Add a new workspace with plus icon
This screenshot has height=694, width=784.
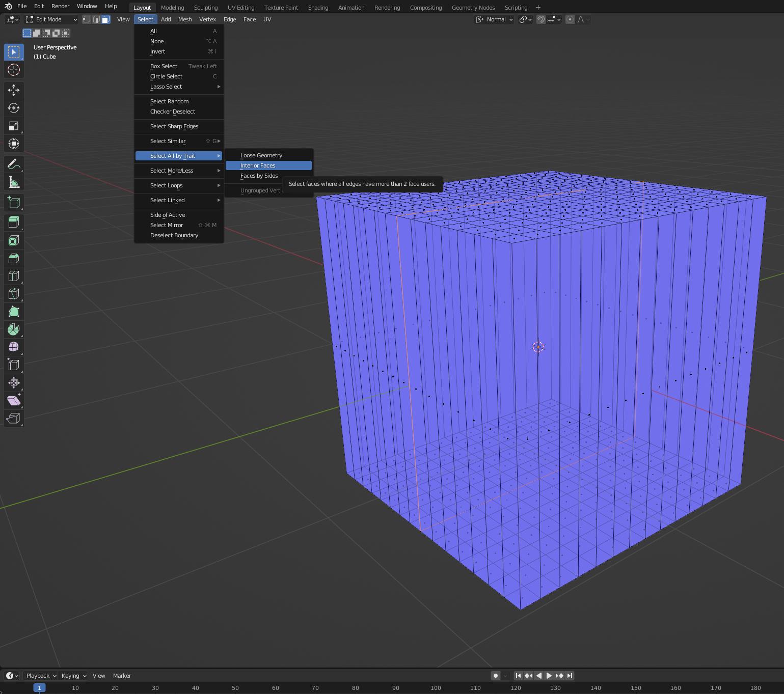click(x=538, y=7)
